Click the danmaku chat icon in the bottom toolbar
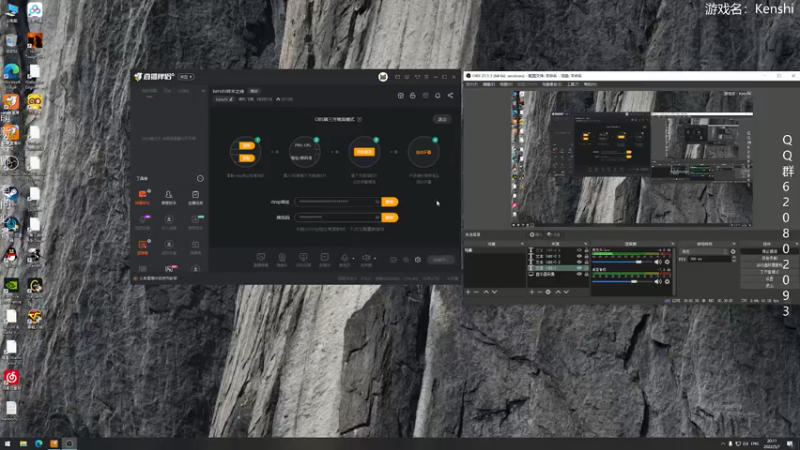This screenshot has height=450, width=800. (261, 258)
